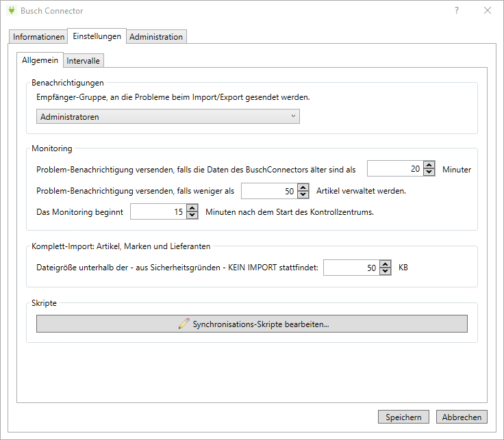Viewport: 504px width, 440px height.
Task: Click the help question mark button
Action: pyautogui.click(x=456, y=11)
